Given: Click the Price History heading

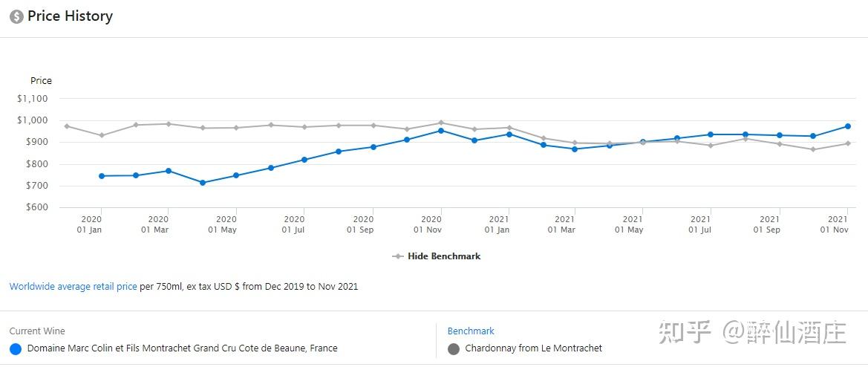Looking at the screenshot, I should click(70, 16).
